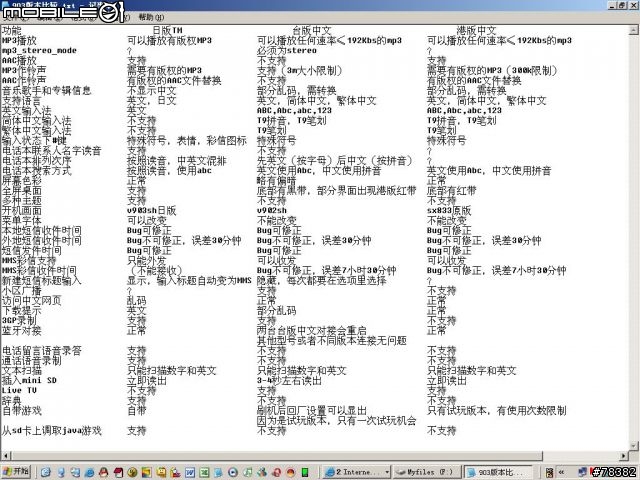Screen dimensions: 640x480
Task: Click the mp3_stereo_mode row label
Action: (x=39, y=51)
